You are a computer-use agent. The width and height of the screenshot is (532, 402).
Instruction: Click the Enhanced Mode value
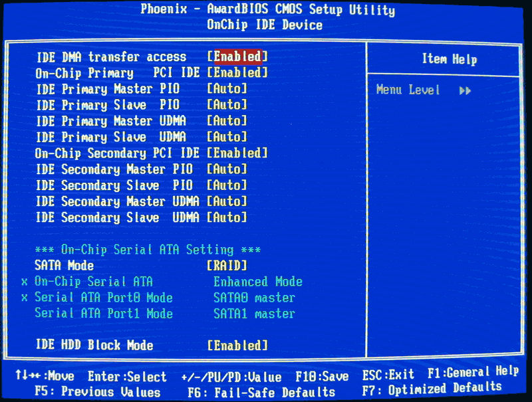point(258,282)
